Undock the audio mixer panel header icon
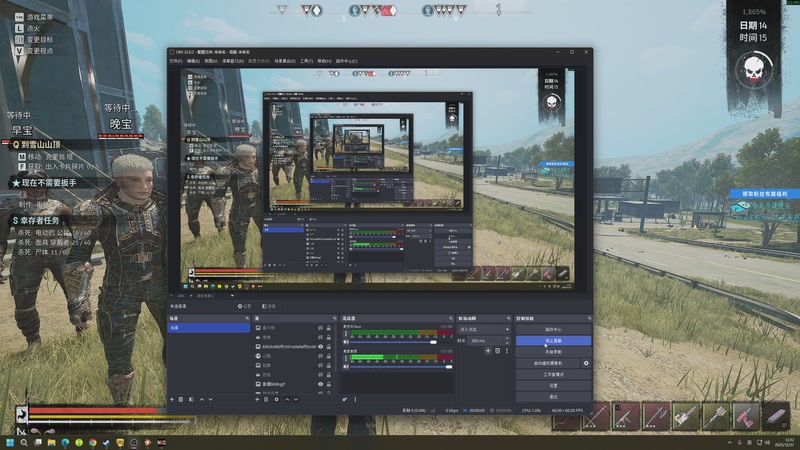800x450 pixels. [451, 318]
